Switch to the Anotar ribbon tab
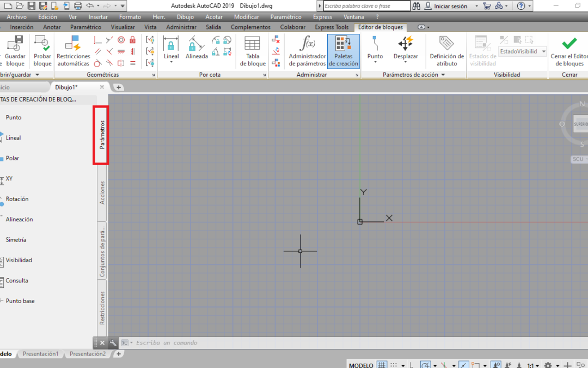Screen dimensions: 588x368 coord(52,27)
